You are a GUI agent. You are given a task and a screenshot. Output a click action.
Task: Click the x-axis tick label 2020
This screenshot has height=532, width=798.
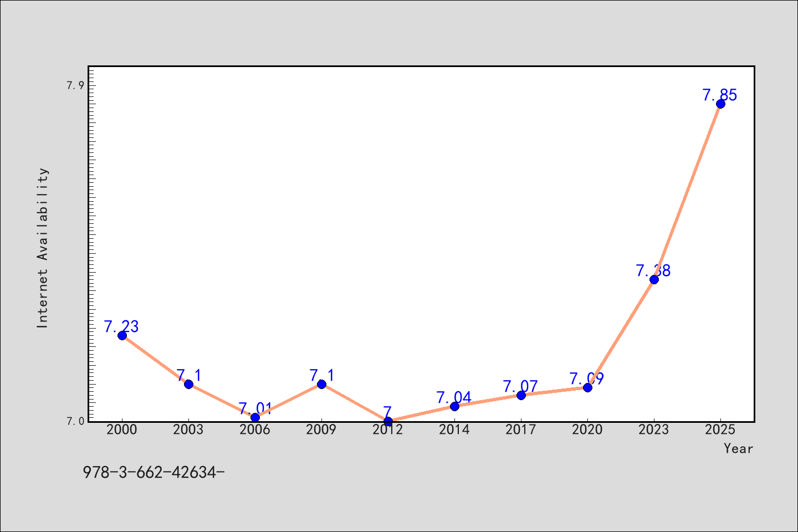587,429
